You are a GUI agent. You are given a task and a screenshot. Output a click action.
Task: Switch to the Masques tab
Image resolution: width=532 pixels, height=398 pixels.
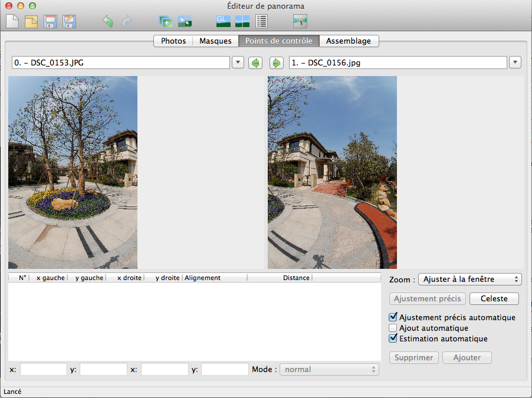click(x=215, y=41)
